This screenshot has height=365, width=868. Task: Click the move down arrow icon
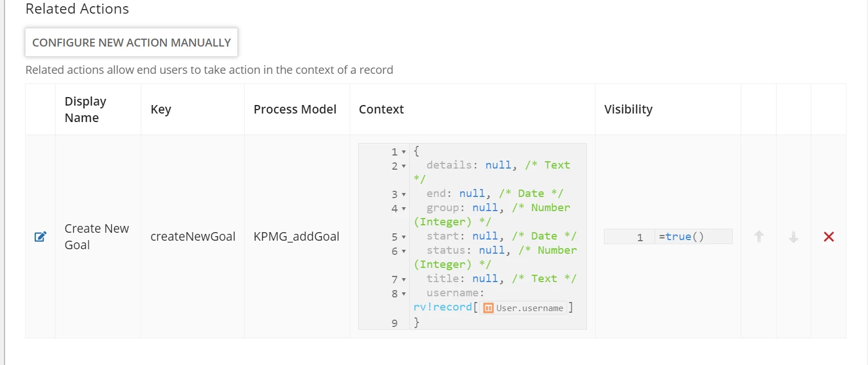(794, 237)
